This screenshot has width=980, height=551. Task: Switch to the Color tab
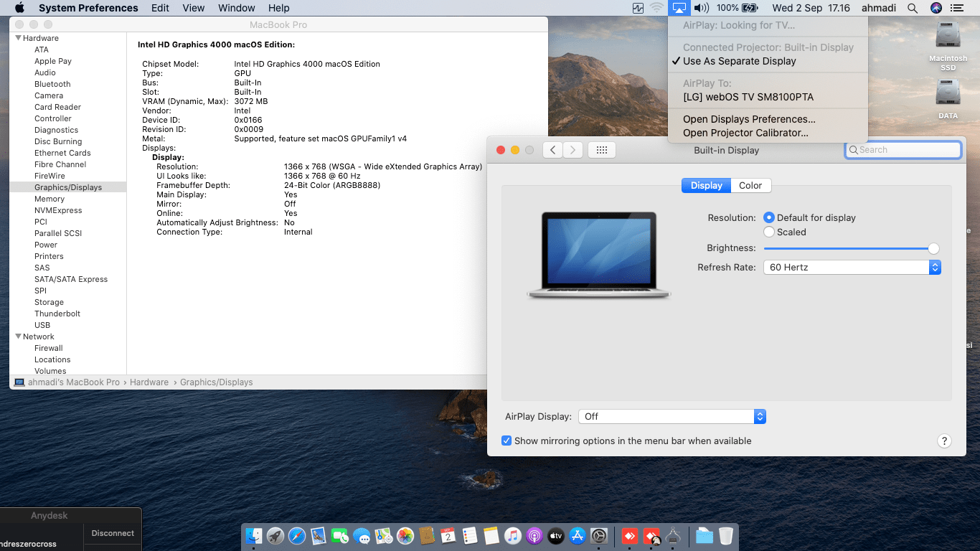[750, 185]
